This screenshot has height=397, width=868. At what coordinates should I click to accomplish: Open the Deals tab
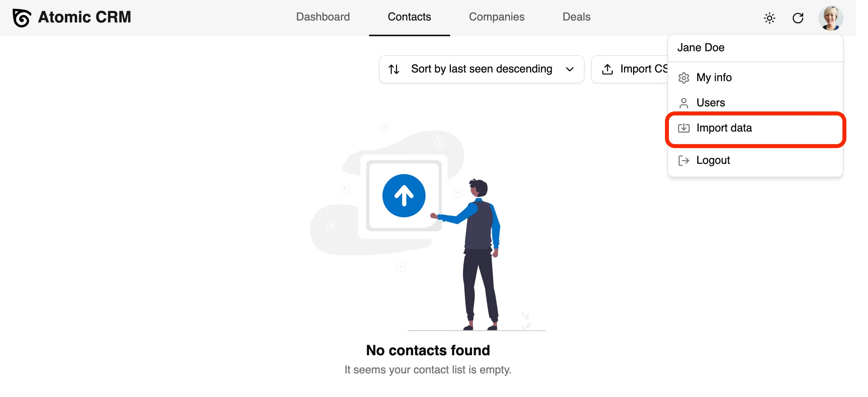click(x=576, y=17)
